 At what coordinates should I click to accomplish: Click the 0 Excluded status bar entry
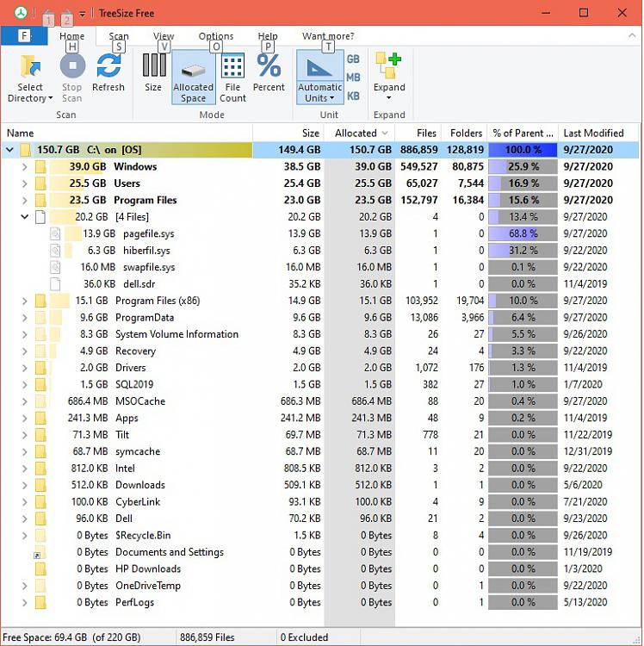pyautogui.click(x=304, y=637)
